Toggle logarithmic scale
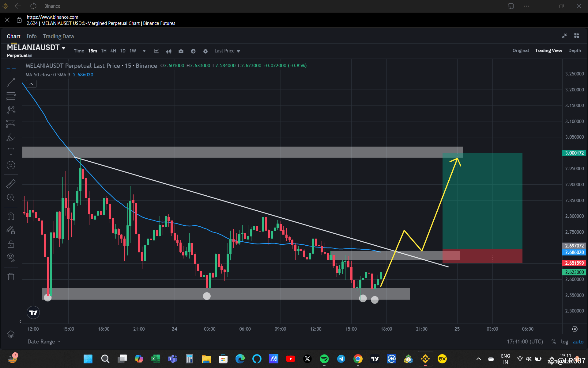The height and width of the screenshot is (368, 588). [564, 342]
